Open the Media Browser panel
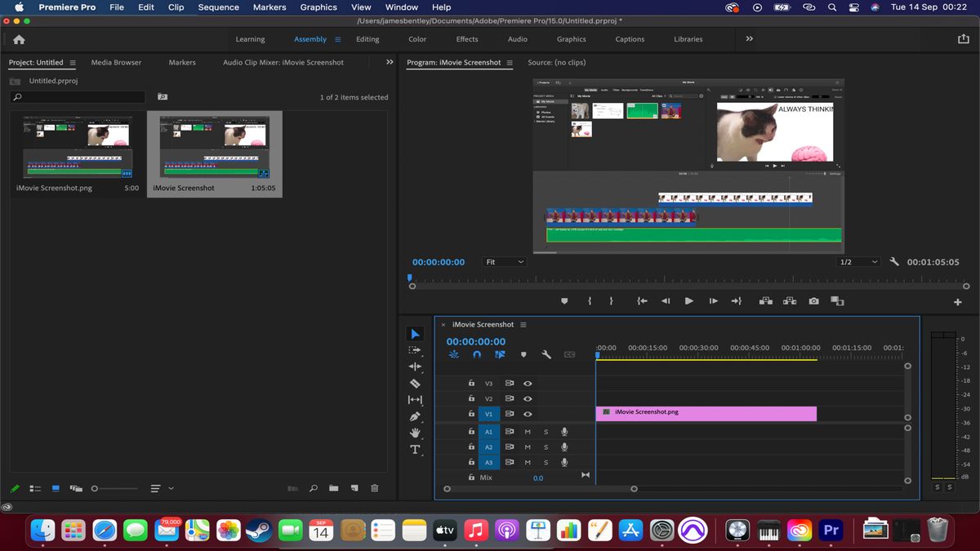The width and height of the screenshot is (980, 551). pos(115,62)
